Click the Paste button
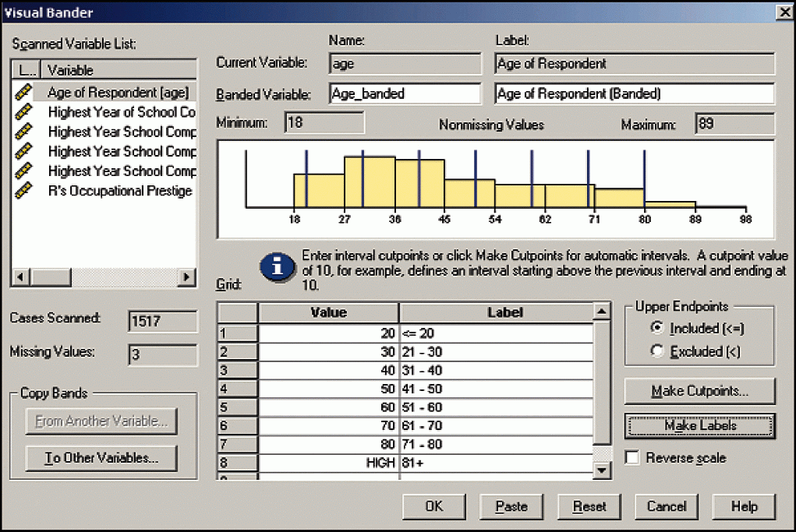The width and height of the screenshot is (796, 532). pyautogui.click(x=511, y=506)
